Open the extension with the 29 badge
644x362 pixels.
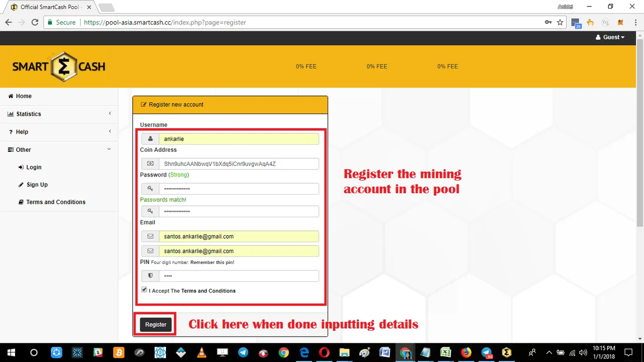coord(576,23)
